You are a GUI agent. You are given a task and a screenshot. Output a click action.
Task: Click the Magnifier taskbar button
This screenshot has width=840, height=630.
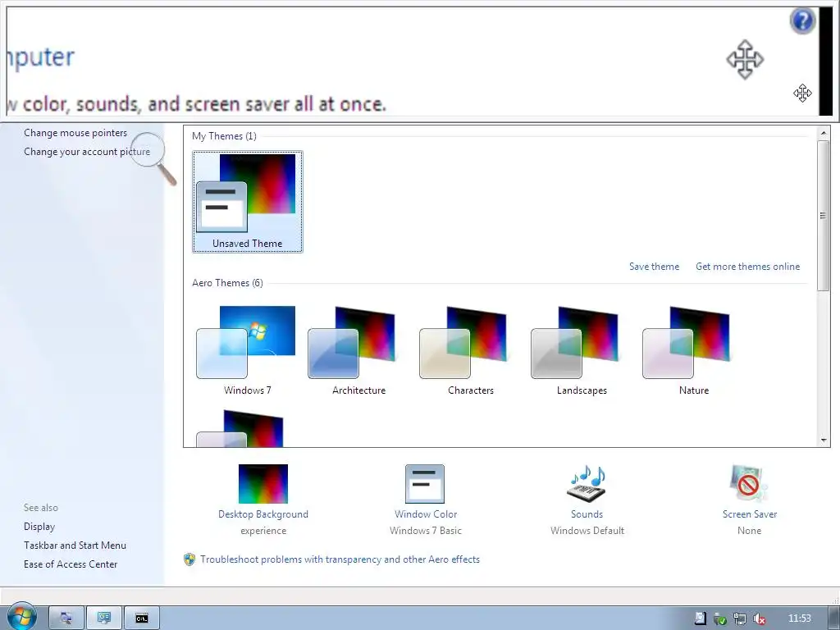66,619
